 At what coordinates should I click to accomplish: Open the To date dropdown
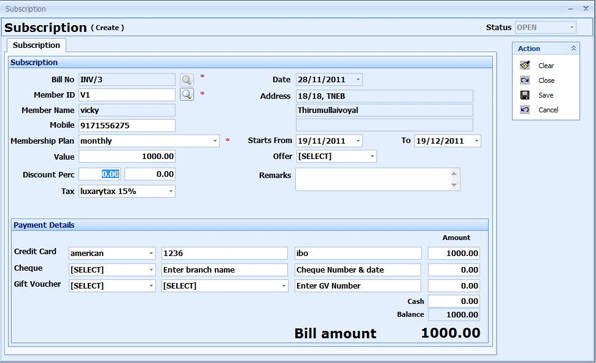click(476, 141)
